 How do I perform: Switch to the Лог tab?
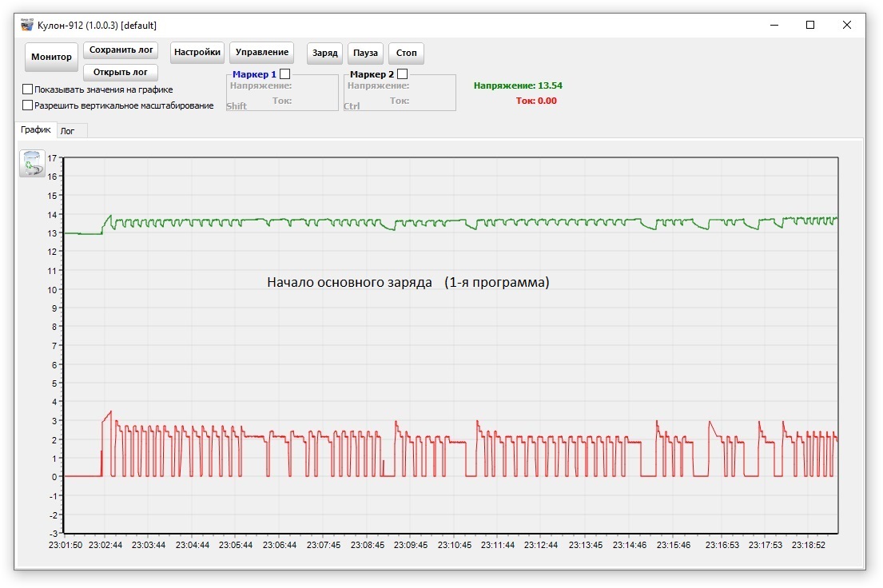(x=68, y=131)
